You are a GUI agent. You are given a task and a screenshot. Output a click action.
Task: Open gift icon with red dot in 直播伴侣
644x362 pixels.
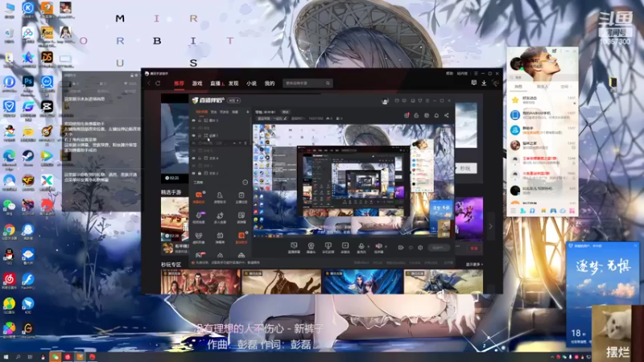407,115
